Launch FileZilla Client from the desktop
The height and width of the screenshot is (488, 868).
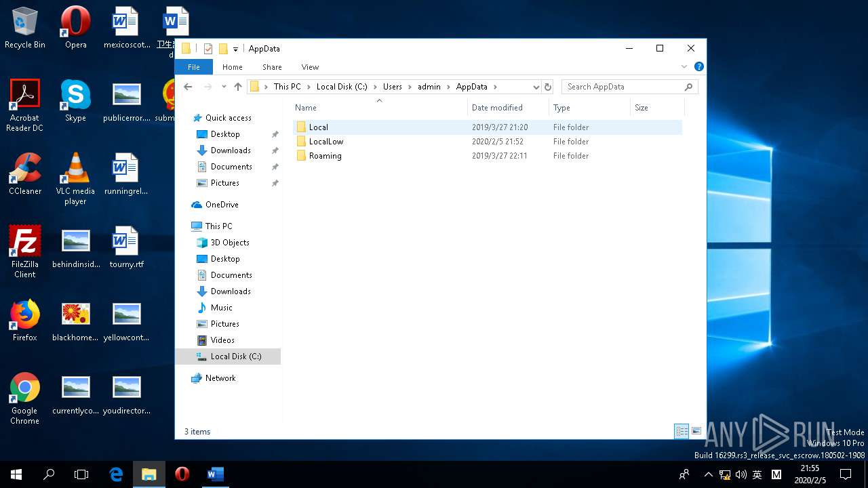tap(25, 252)
